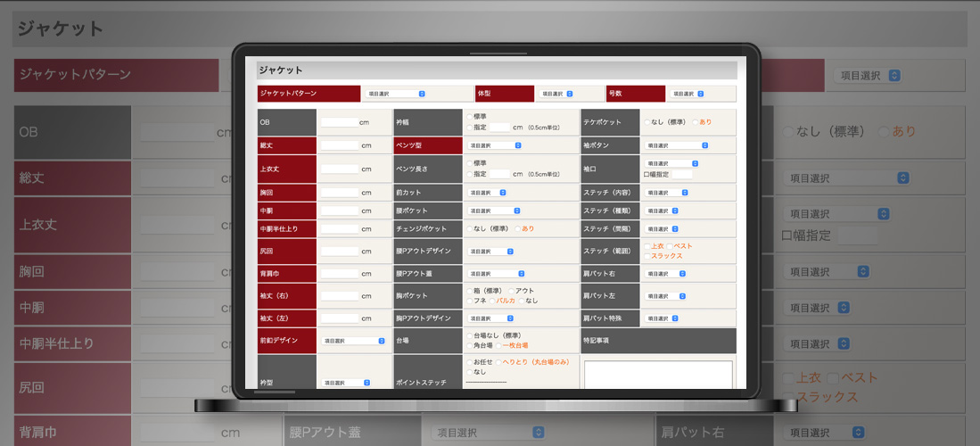
Task: Select お任せ for ポイントステッチ
Action: point(469,361)
